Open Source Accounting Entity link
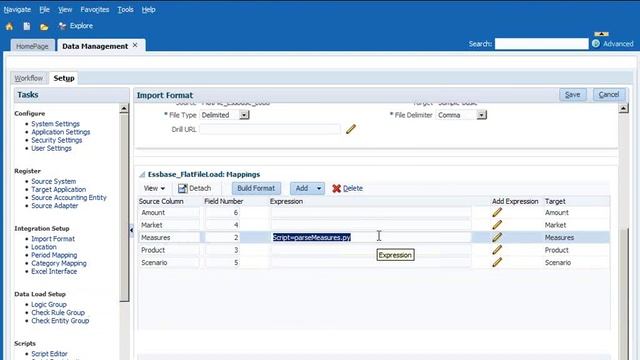640x360 pixels. click(69, 198)
